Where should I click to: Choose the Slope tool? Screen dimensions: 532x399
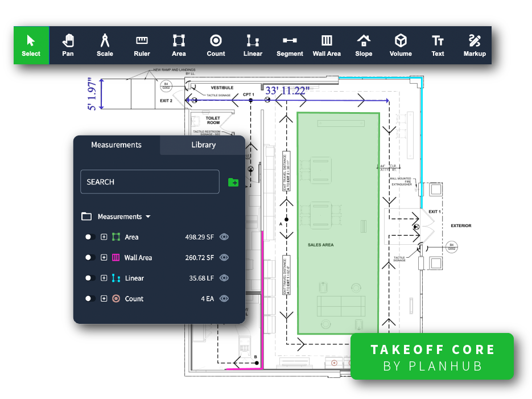pyautogui.click(x=364, y=45)
